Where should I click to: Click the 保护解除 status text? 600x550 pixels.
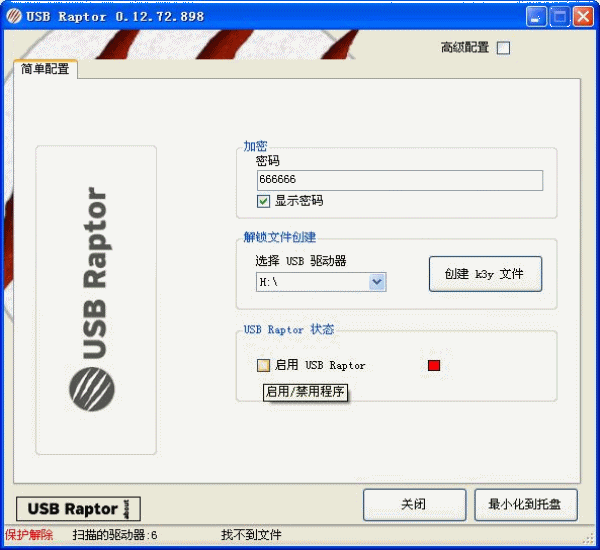tap(29, 535)
